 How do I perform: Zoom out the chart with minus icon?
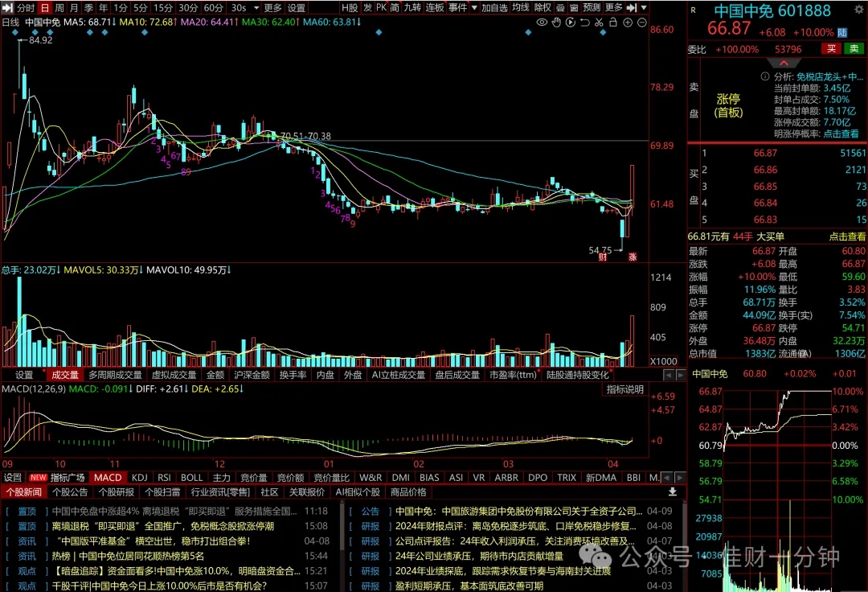pyautogui.click(x=641, y=23)
